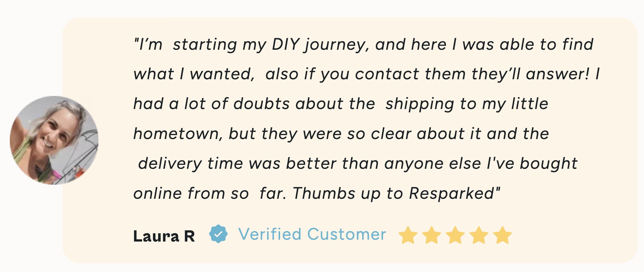Screen dimensions: 644x272
Task: Click the fifth yellow rating star
Action: 502,235
